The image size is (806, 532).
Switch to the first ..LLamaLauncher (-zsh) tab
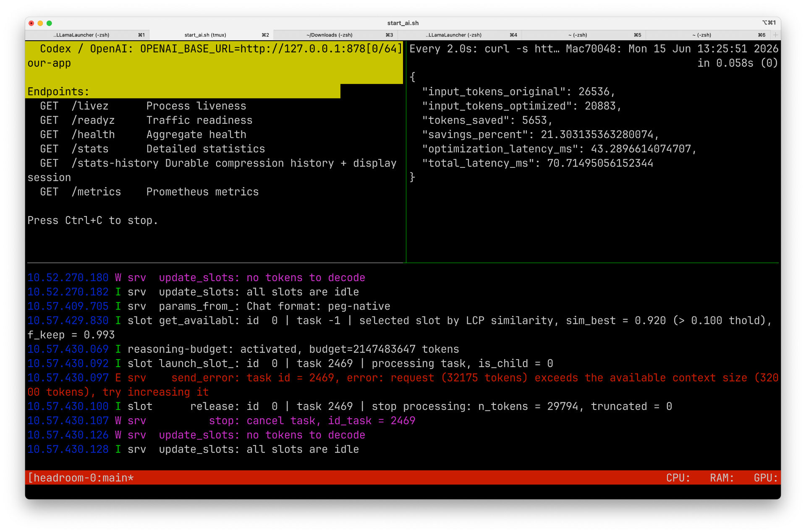[x=87, y=35]
